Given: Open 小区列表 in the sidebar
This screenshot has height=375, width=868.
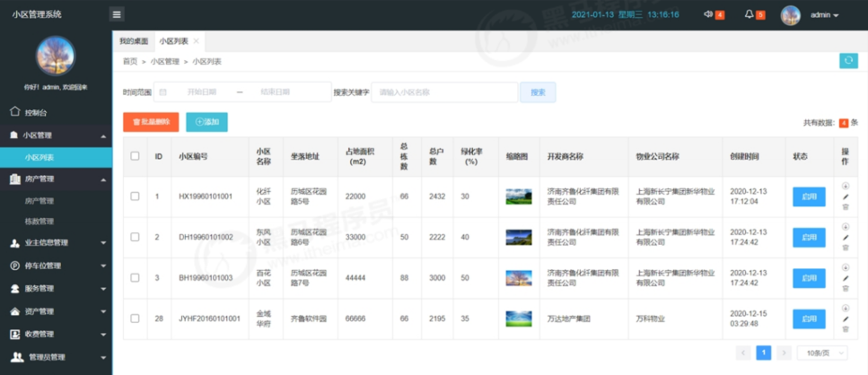Looking at the screenshot, I should (x=56, y=157).
